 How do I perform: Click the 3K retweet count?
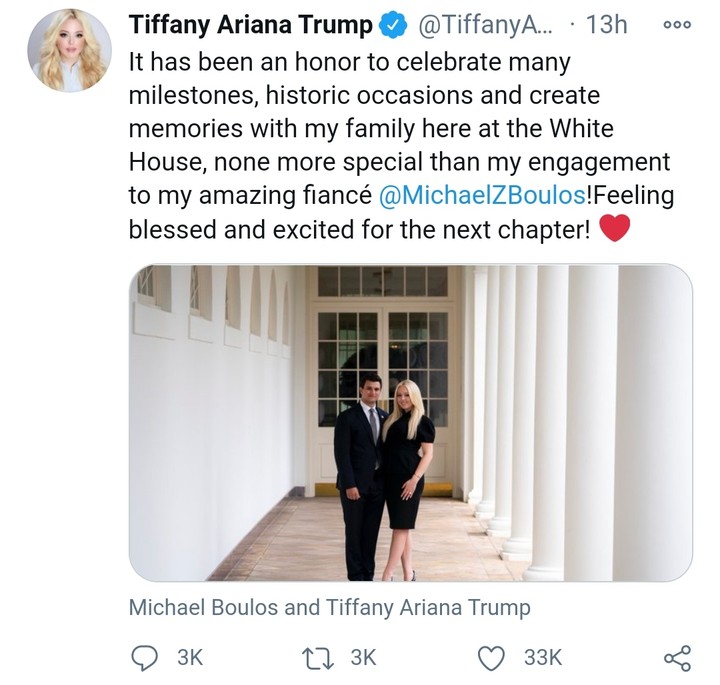pyautogui.click(x=363, y=656)
